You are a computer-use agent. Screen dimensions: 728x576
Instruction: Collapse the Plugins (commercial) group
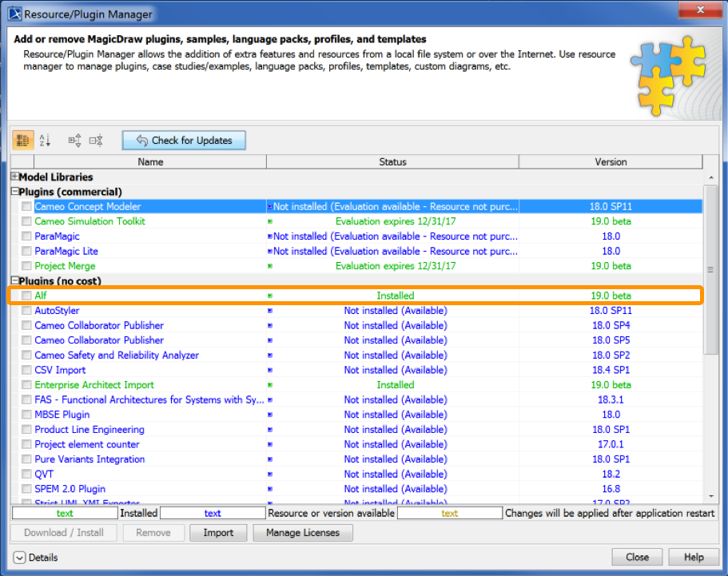pyautogui.click(x=14, y=192)
